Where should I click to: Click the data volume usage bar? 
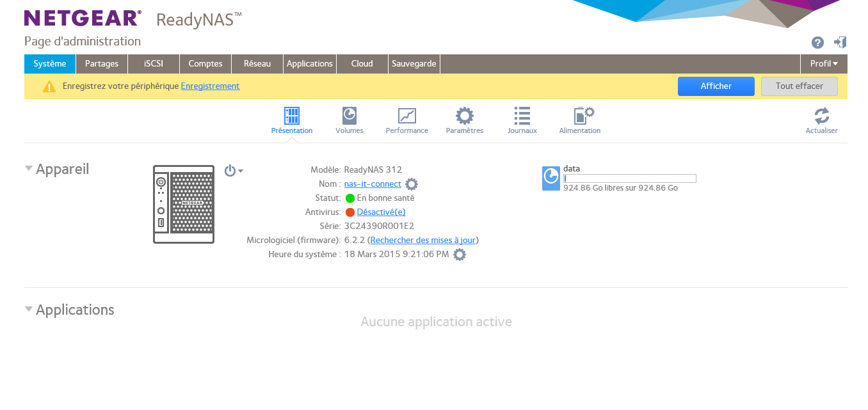629,178
